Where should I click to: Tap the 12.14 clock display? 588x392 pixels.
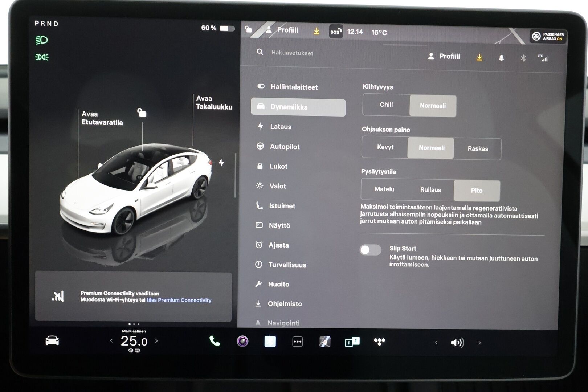click(x=355, y=32)
